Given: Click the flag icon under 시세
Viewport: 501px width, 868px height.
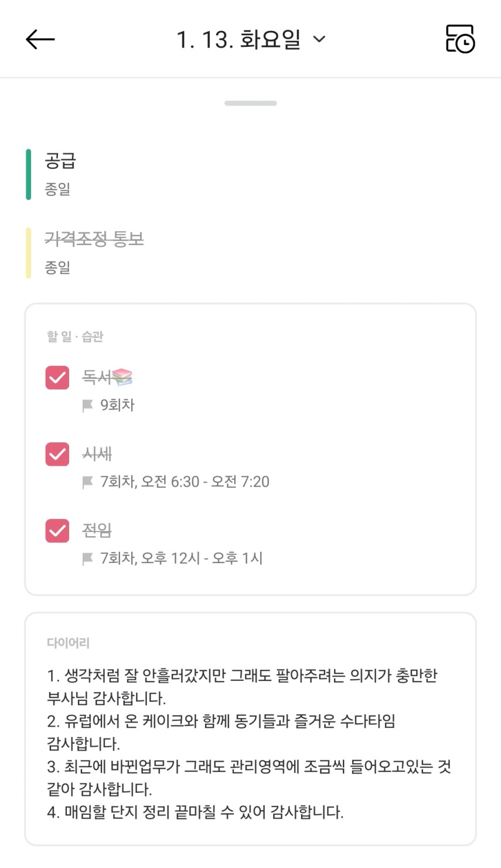Looking at the screenshot, I should [x=88, y=482].
